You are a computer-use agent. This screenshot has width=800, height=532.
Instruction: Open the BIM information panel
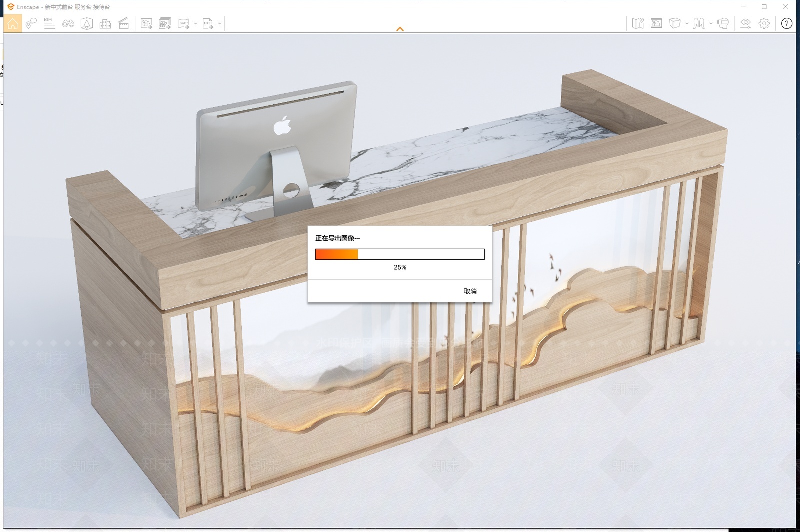49,23
